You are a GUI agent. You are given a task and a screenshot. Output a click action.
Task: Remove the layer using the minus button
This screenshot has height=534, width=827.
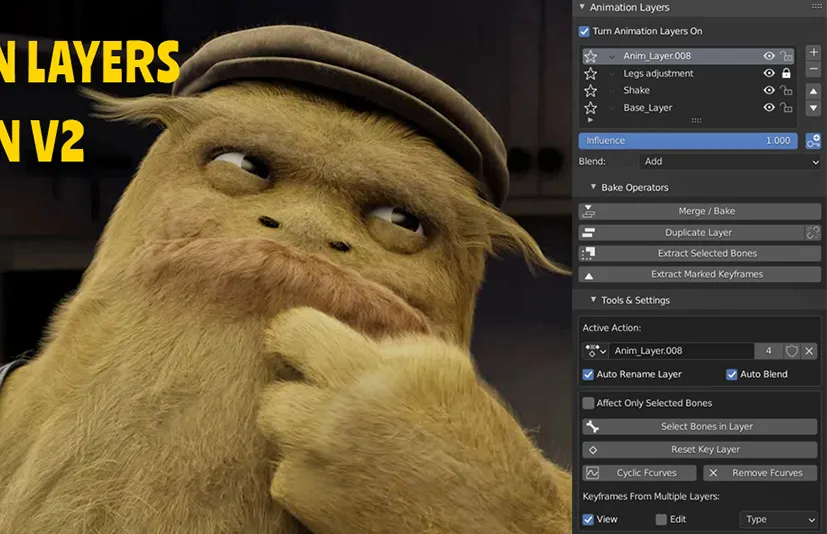click(813, 69)
